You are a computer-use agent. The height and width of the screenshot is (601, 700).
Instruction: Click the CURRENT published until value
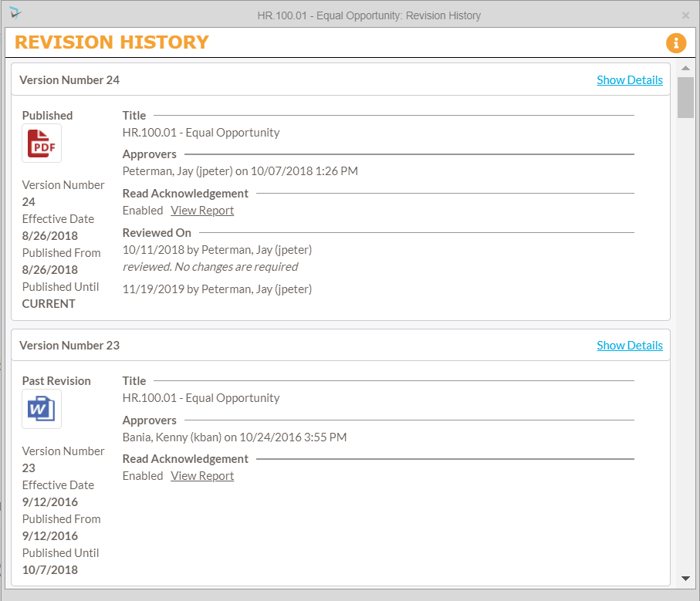(x=49, y=303)
